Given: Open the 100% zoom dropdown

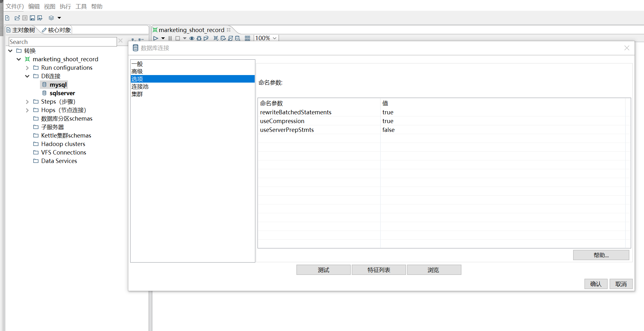Looking at the screenshot, I should (266, 38).
